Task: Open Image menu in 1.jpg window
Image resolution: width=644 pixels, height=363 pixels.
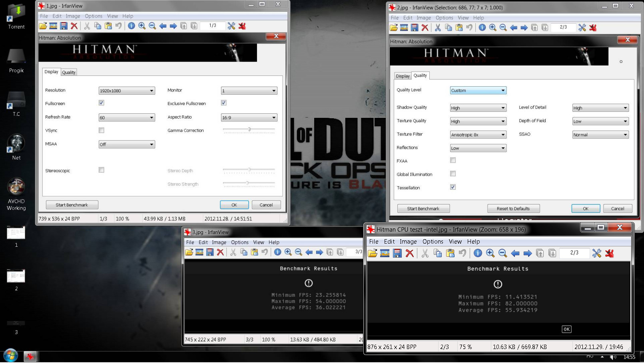Action: [x=73, y=16]
